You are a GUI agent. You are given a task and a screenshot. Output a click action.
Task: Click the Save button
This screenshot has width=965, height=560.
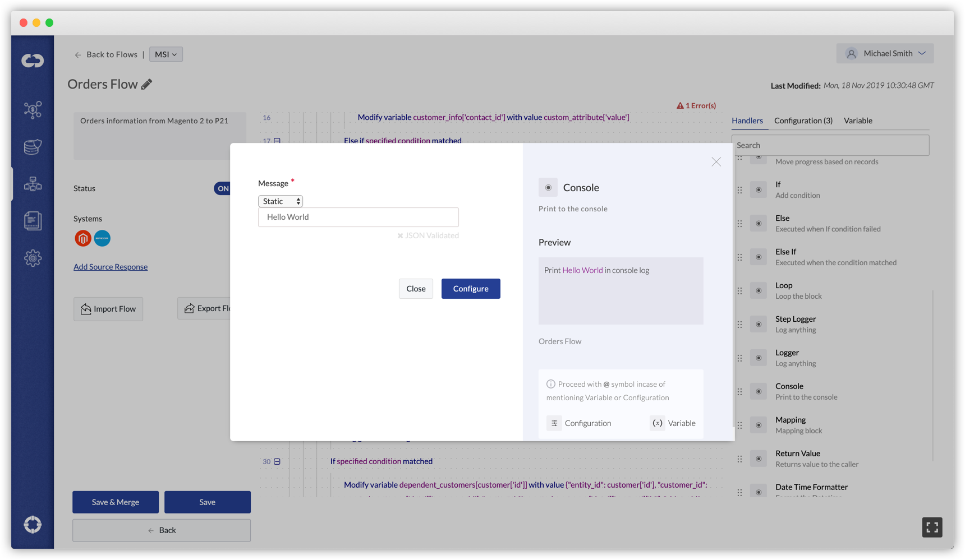click(208, 502)
